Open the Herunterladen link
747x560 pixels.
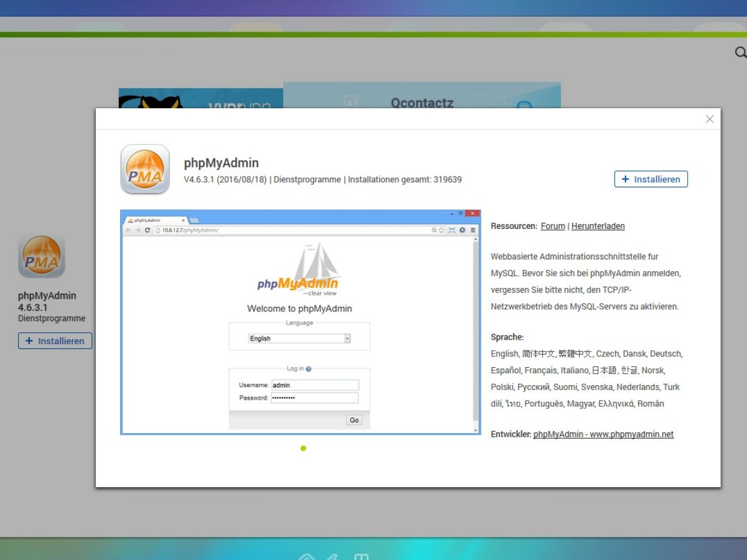tap(598, 226)
